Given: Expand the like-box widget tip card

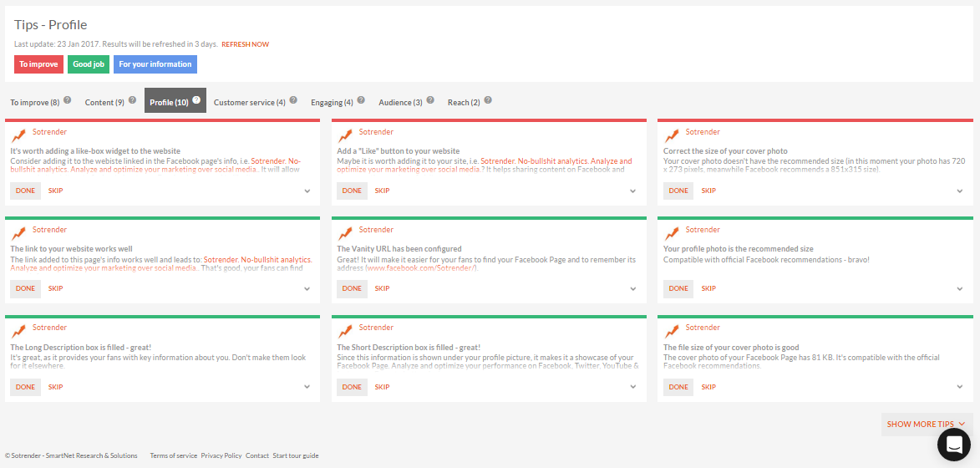Looking at the screenshot, I should 307,191.
